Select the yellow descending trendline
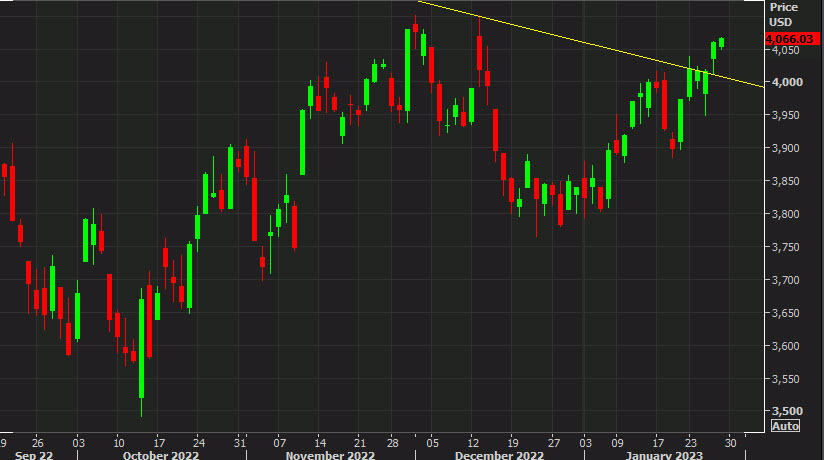 600,46
